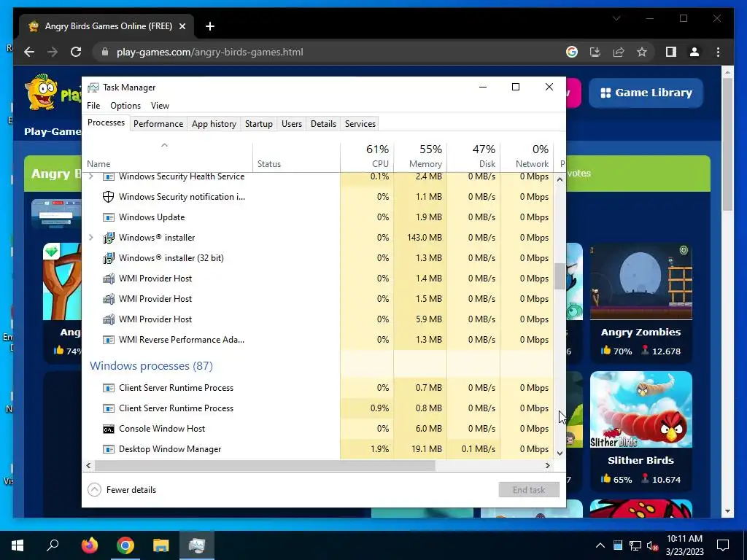Open the File menu in Task Manager
Image resolution: width=747 pixels, height=560 pixels.
[93, 106]
